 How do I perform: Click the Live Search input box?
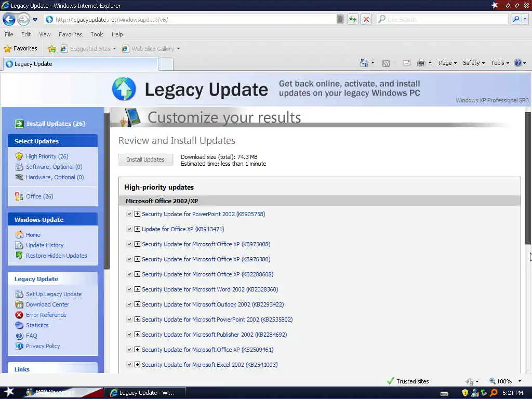(x=443, y=20)
